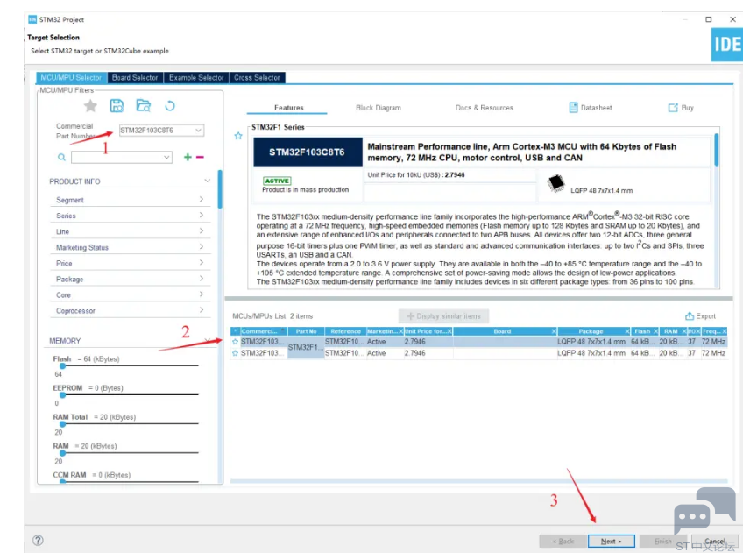The height and width of the screenshot is (560, 743).
Task: Switch to the MCU/MPU Selector tab
Action: [71, 77]
